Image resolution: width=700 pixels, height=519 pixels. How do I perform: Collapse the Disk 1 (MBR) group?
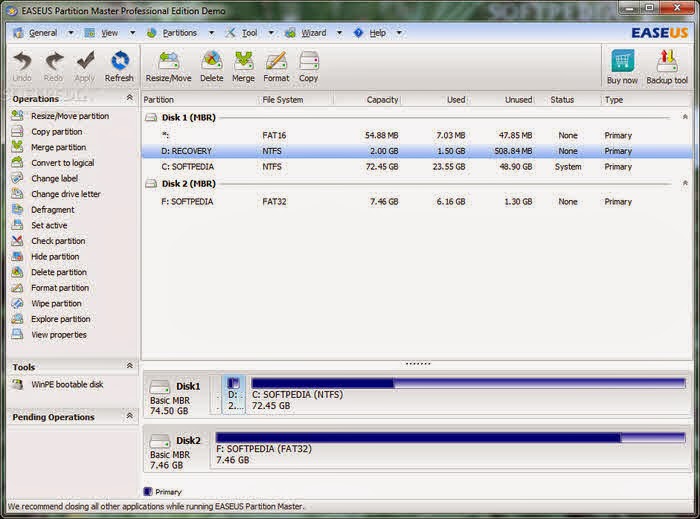(685, 117)
